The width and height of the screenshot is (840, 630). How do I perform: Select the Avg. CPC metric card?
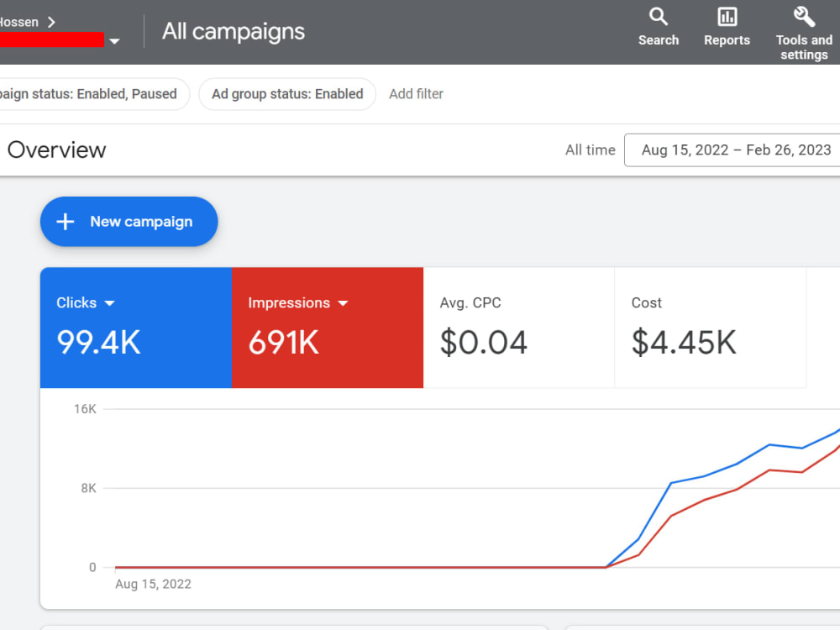pos(518,328)
